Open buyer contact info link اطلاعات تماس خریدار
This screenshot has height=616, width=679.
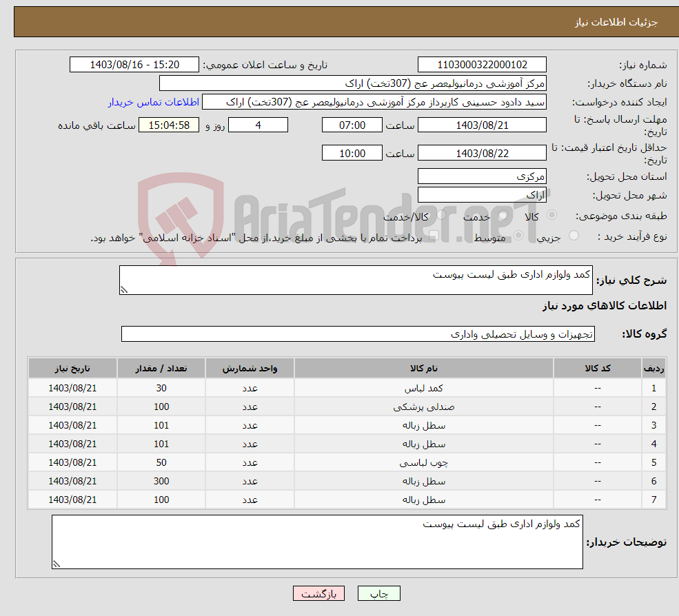[x=153, y=102]
